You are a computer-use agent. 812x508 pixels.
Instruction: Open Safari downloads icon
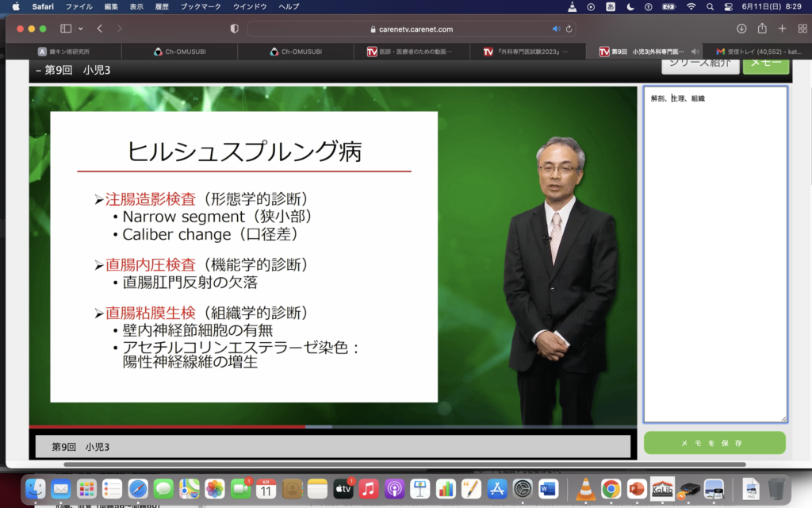(x=741, y=29)
